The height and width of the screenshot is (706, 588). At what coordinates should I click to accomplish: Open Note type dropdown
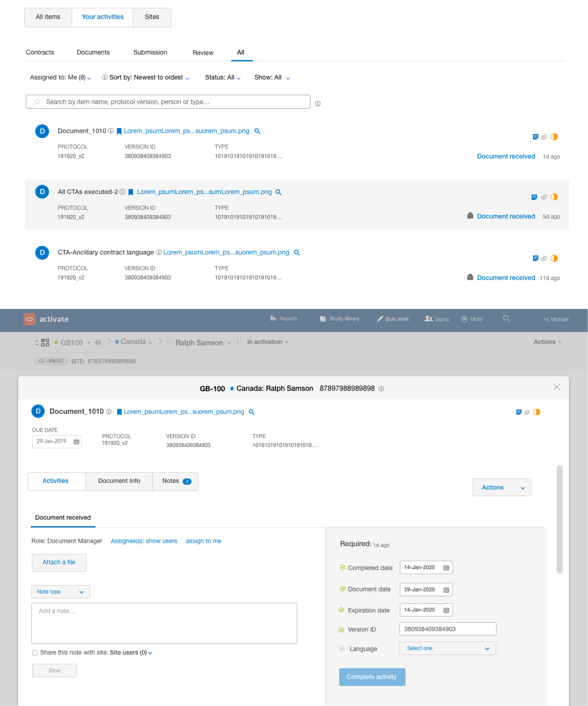pyautogui.click(x=60, y=592)
